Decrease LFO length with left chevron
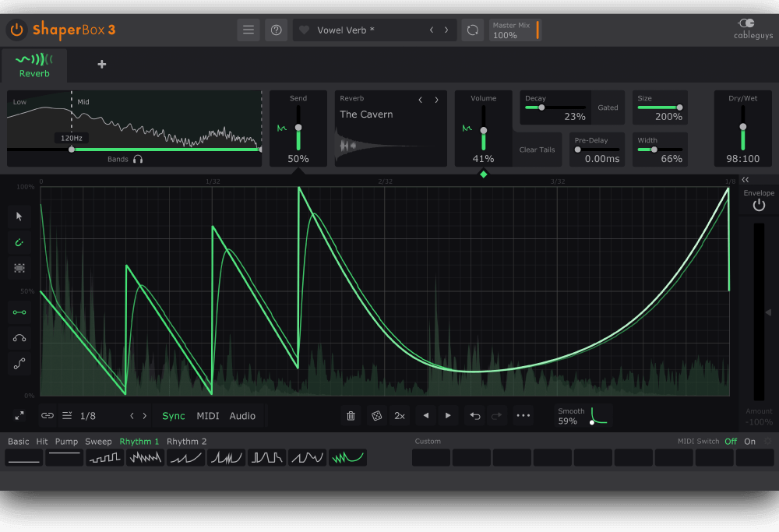This screenshot has height=532, width=779. 132,416
